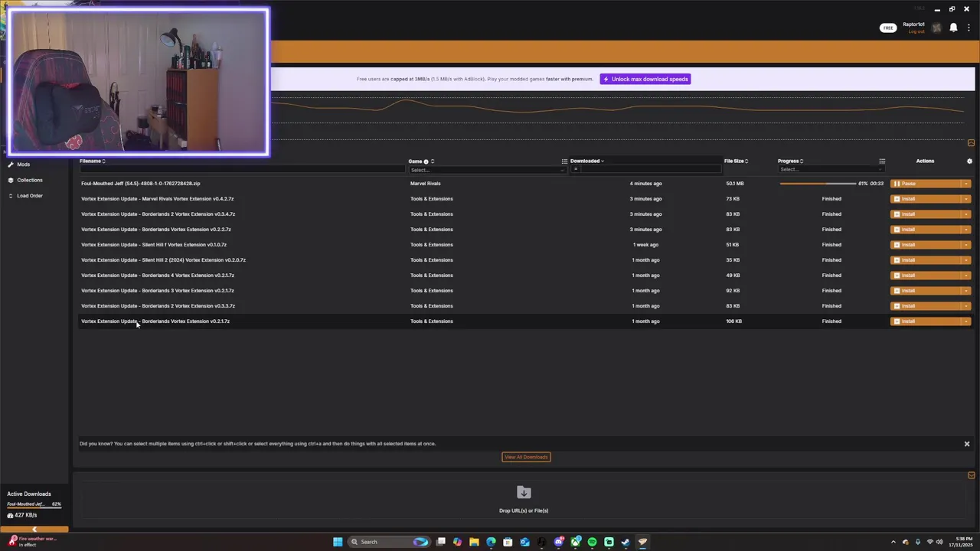Click the Filename filter input field
Screen dimensions: 980x551
pos(242,170)
